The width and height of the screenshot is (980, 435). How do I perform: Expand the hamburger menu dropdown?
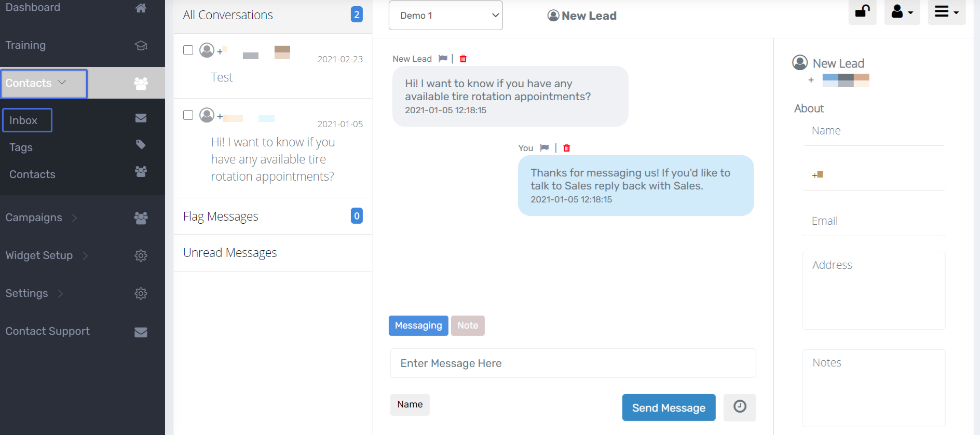click(x=946, y=11)
